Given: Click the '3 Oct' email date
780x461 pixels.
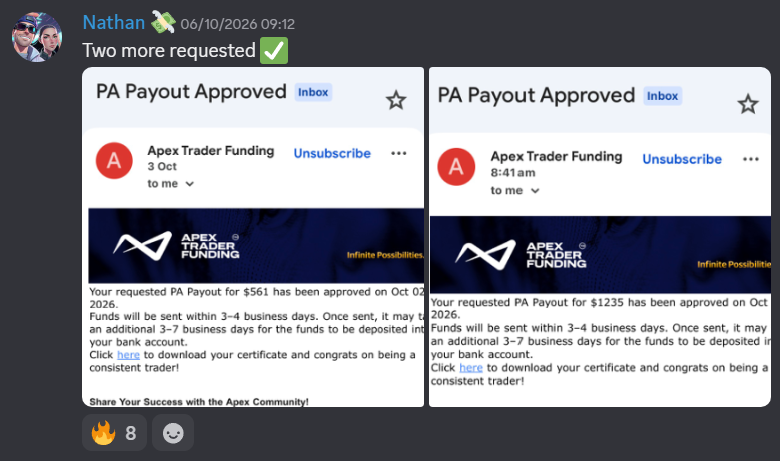Looking at the screenshot, I should click(x=162, y=167).
